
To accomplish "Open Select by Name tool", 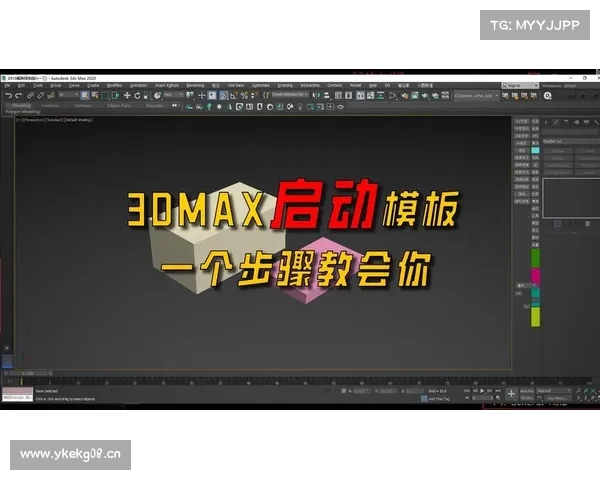I will (95, 95).
